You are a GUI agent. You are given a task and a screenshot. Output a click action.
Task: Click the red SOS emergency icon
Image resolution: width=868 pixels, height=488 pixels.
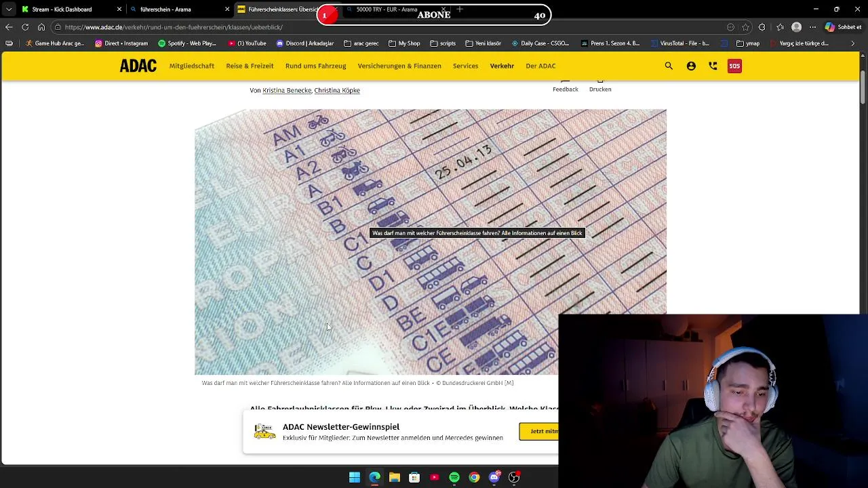(x=734, y=66)
